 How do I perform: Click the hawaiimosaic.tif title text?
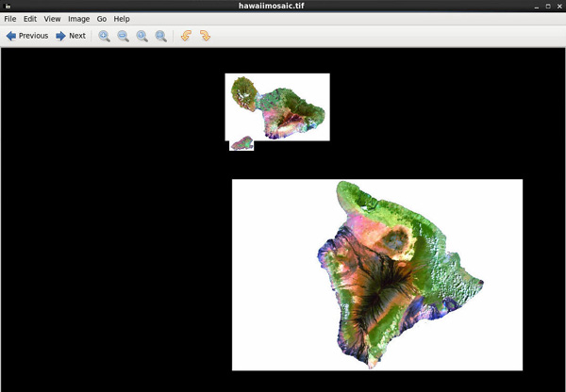(x=271, y=6)
